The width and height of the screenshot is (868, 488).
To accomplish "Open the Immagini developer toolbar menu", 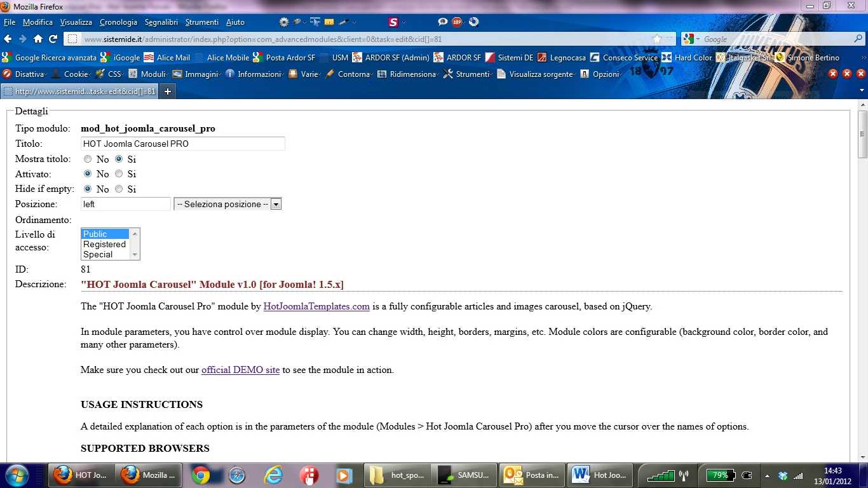I will tap(197, 74).
